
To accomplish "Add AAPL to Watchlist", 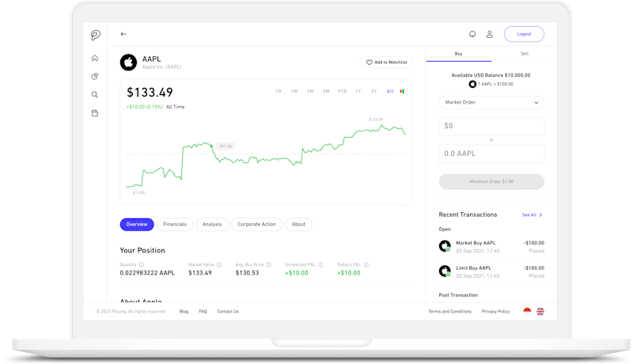I will tap(386, 63).
